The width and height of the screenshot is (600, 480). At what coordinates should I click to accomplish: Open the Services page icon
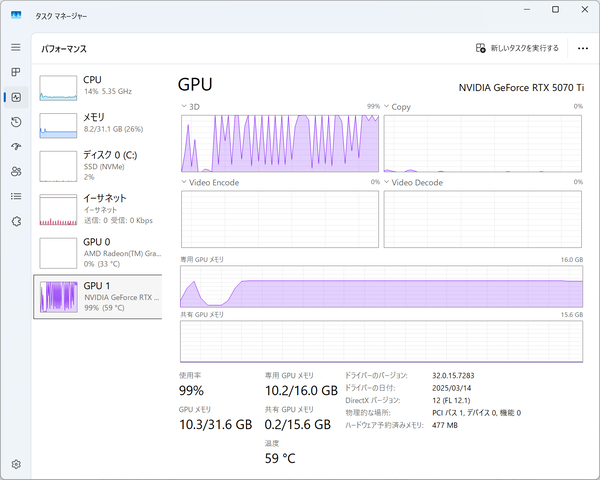15,221
